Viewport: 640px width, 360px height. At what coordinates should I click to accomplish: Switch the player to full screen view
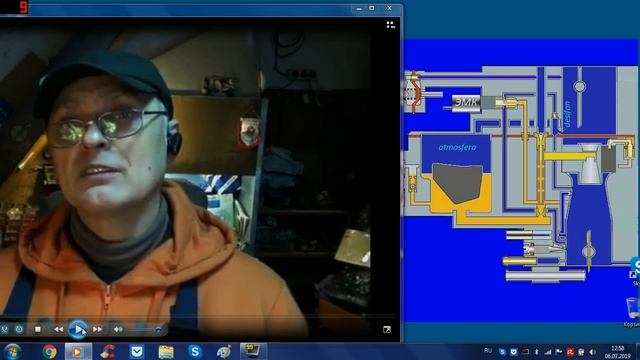pos(387,329)
